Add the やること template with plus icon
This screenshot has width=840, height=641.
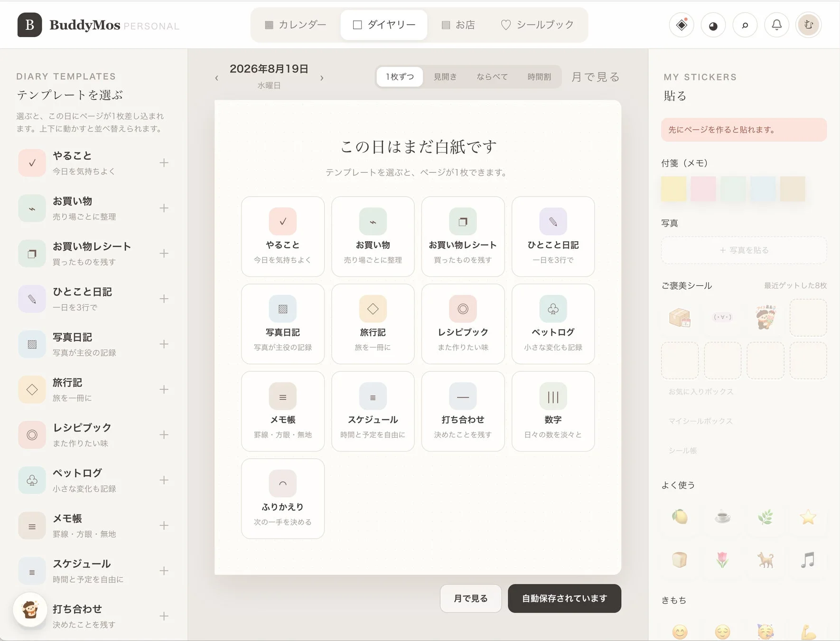pos(164,163)
